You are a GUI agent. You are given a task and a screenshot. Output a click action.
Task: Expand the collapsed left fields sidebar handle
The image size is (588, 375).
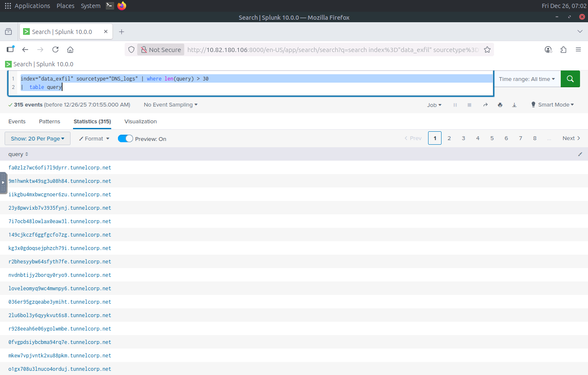[x=3, y=183]
